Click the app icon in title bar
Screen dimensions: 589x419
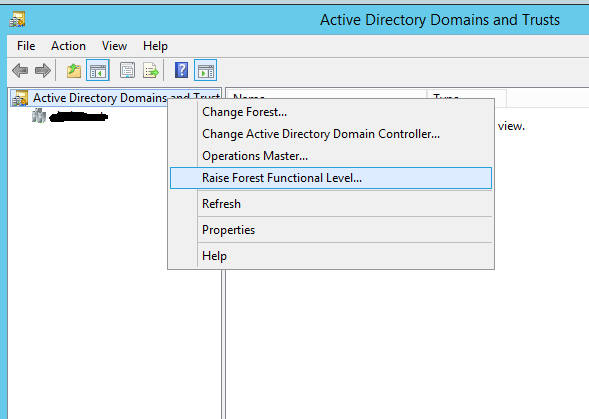coord(17,20)
